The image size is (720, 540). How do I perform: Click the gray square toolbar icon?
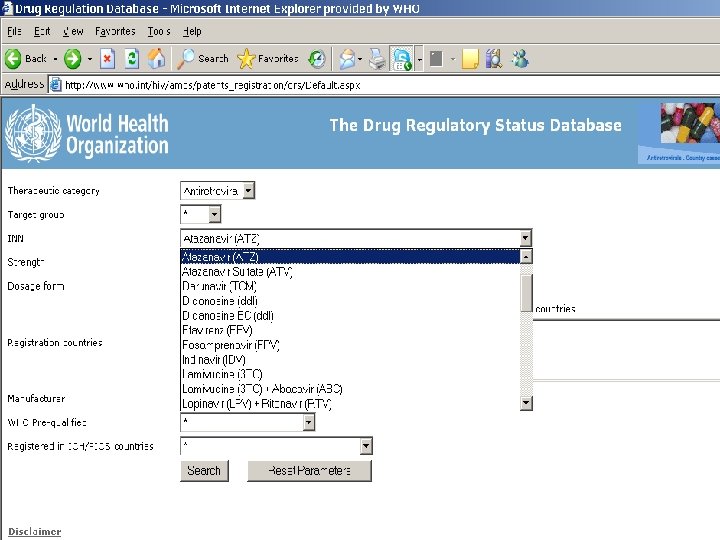coord(436,59)
